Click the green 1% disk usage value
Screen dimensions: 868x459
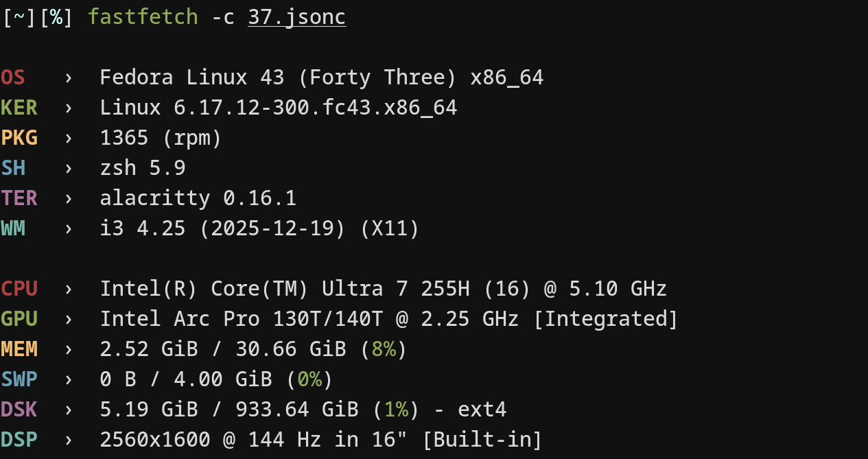396,410
